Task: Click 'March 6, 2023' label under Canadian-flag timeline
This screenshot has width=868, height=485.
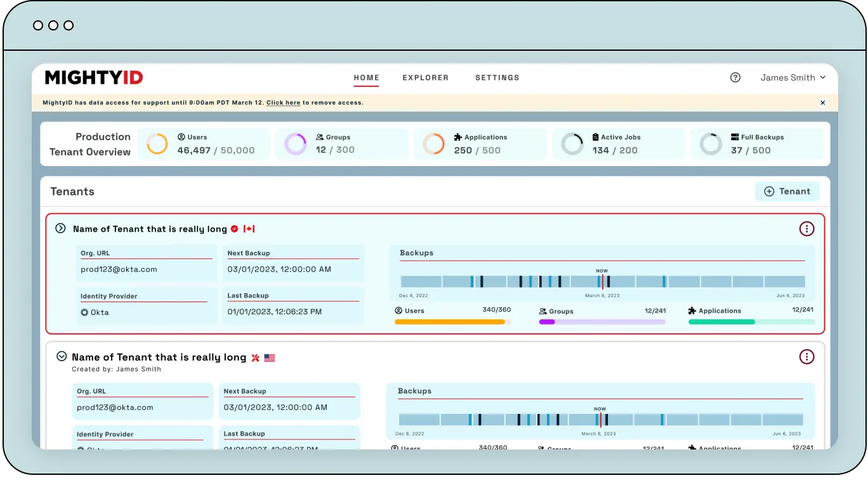Action: 602,296
